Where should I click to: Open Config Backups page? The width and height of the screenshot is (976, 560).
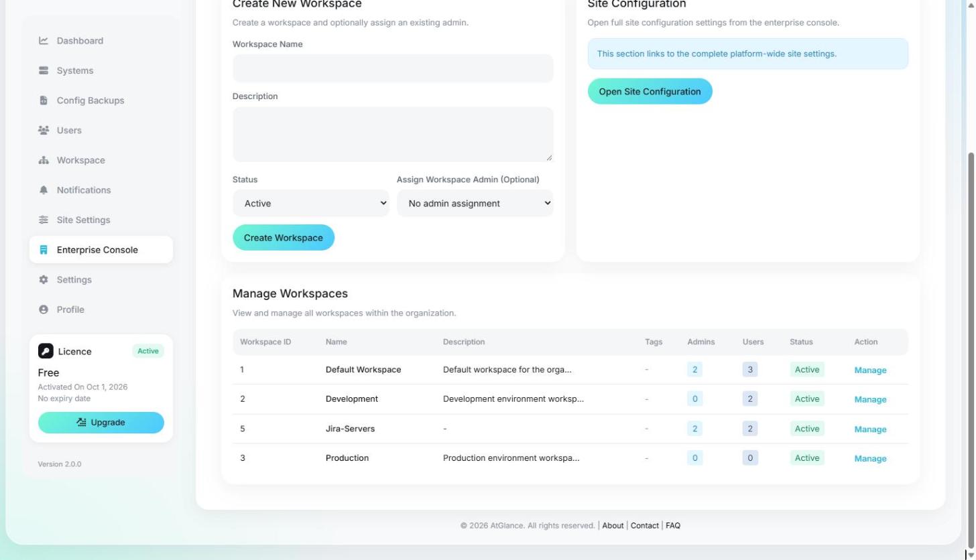point(101,100)
